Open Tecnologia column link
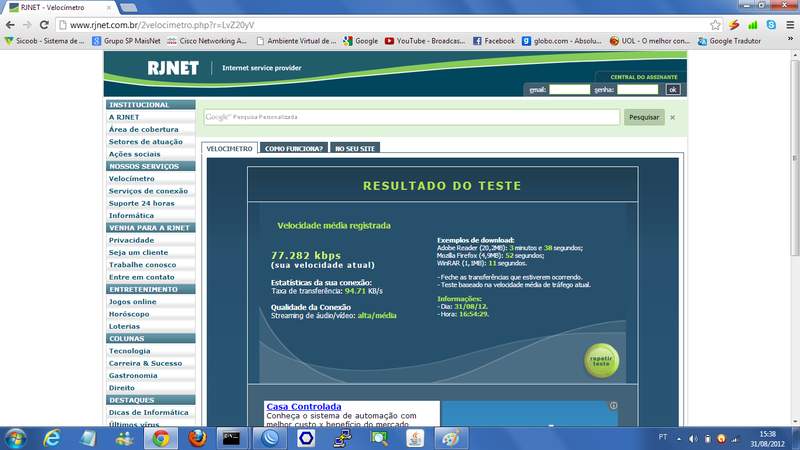Viewport: 800px width, 450px height. tap(130, 351)
